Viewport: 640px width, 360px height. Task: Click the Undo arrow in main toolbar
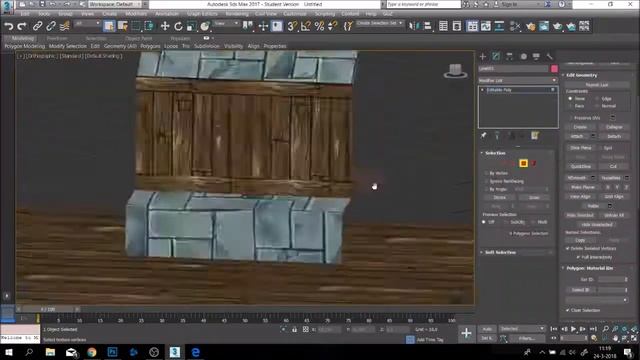click(x=8, y=26)
